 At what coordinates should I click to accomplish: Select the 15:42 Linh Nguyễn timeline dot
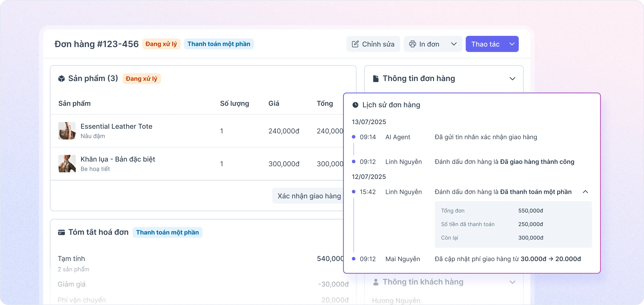click(x=353, y=192)
